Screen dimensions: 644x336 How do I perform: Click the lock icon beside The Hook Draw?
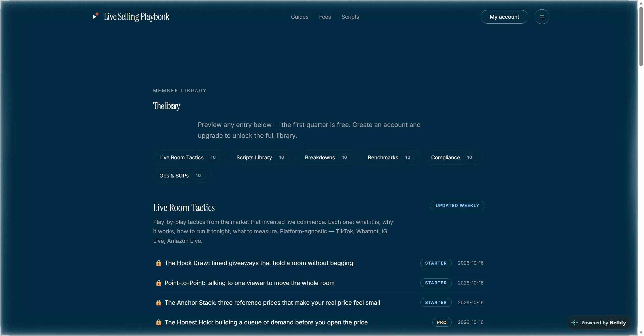[158, 263]
